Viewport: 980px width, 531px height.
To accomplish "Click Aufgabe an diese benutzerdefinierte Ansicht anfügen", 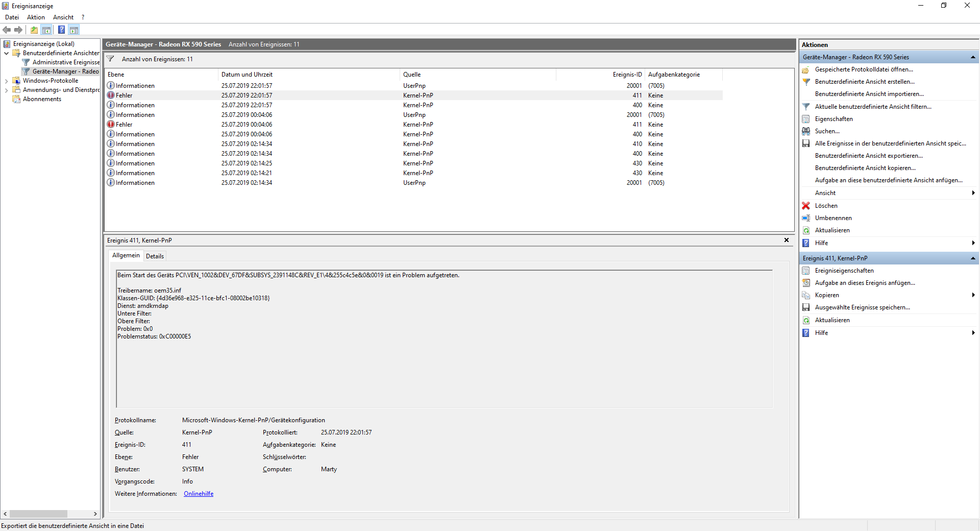I will [889, 180].
